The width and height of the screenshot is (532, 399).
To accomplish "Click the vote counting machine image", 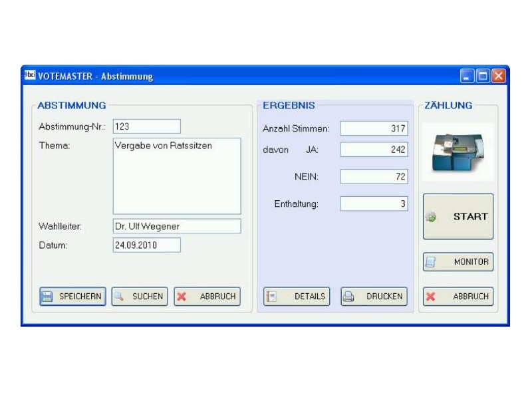I will [458, 152].
